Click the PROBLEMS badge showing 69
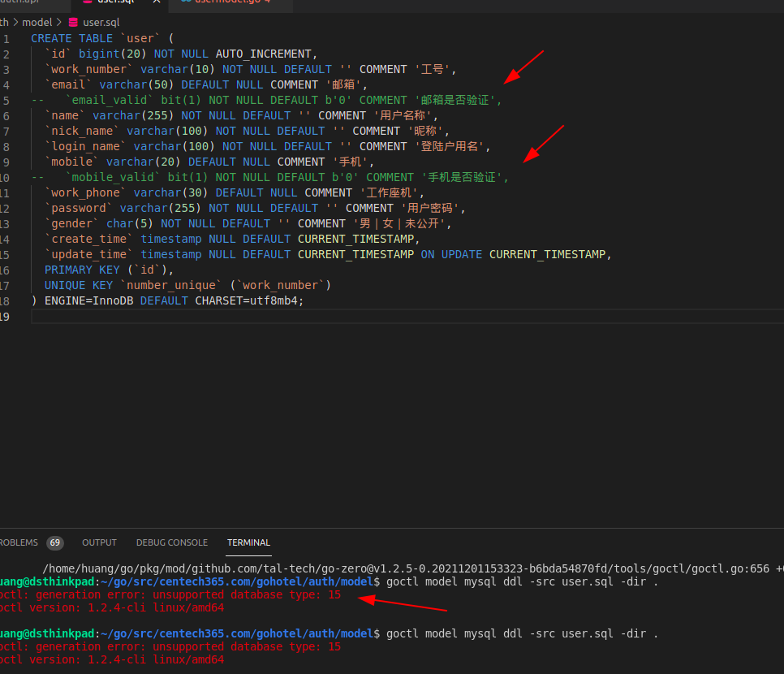This screenshot has height=674, width=784. click(54, 542)
